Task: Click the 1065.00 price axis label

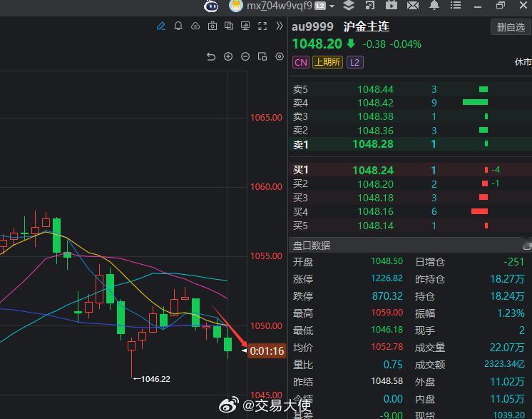Action: 266,118
